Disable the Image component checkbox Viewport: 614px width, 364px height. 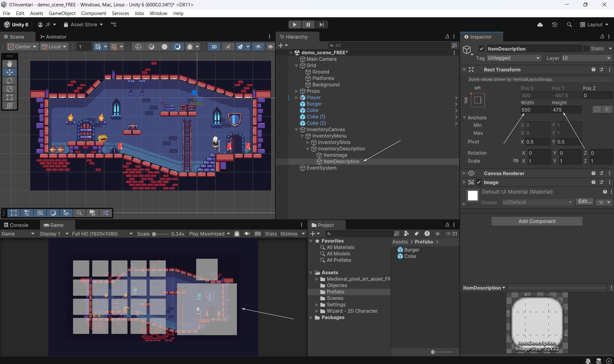(x=479, y=182)
